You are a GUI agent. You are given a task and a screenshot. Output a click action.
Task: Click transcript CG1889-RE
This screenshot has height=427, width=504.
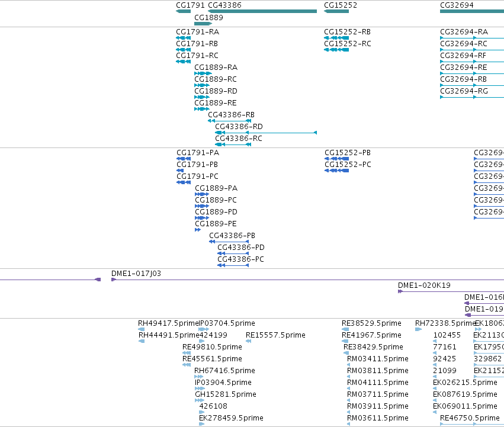216,103
